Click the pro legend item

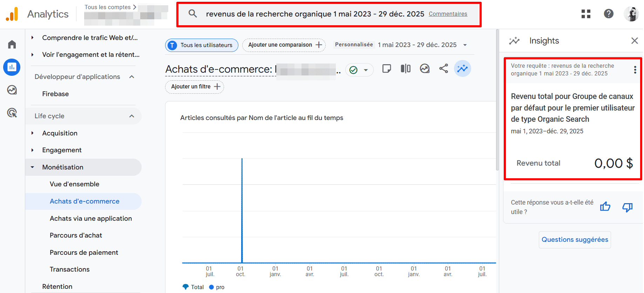[217, 287]
